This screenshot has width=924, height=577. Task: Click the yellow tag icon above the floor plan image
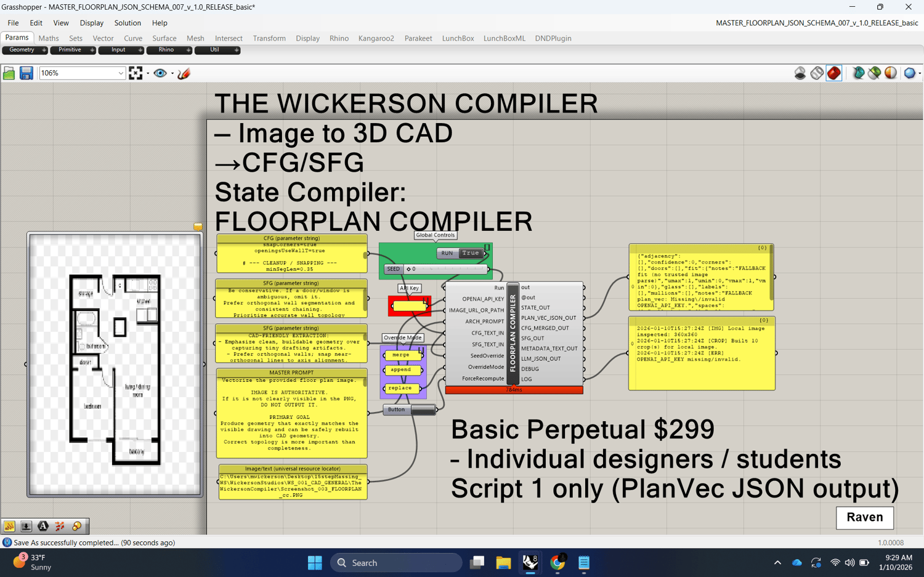[x=198, y=227]
